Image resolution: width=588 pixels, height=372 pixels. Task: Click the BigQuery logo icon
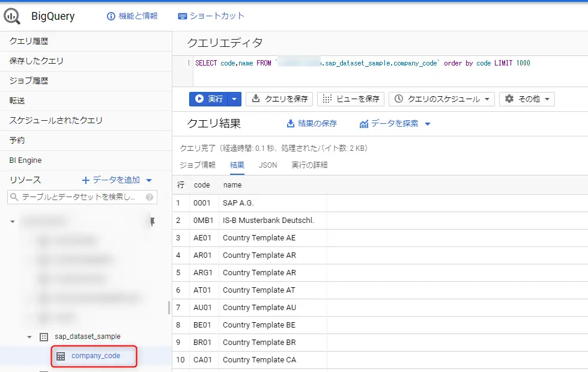click(12, 16)
